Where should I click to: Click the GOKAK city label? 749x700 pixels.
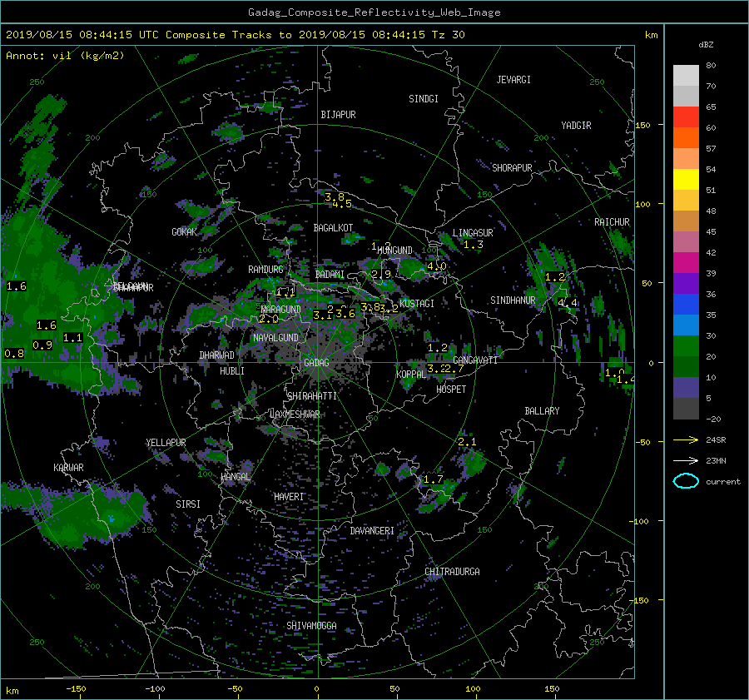pos(184,232)
